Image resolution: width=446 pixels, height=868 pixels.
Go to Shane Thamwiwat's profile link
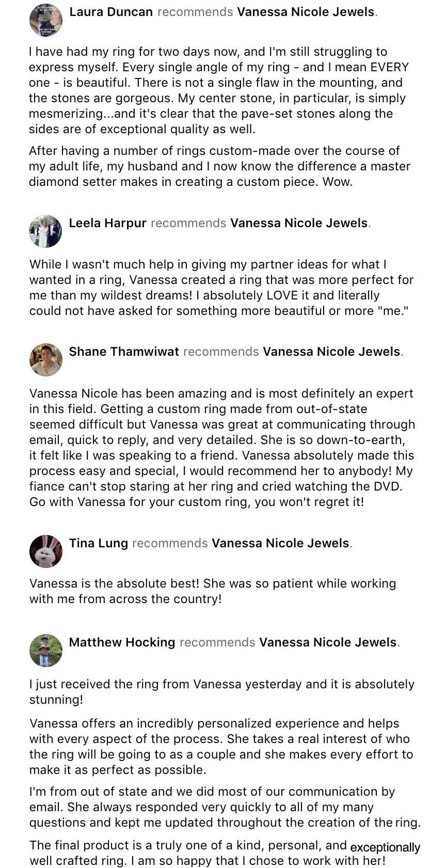[x=124, y=352]
